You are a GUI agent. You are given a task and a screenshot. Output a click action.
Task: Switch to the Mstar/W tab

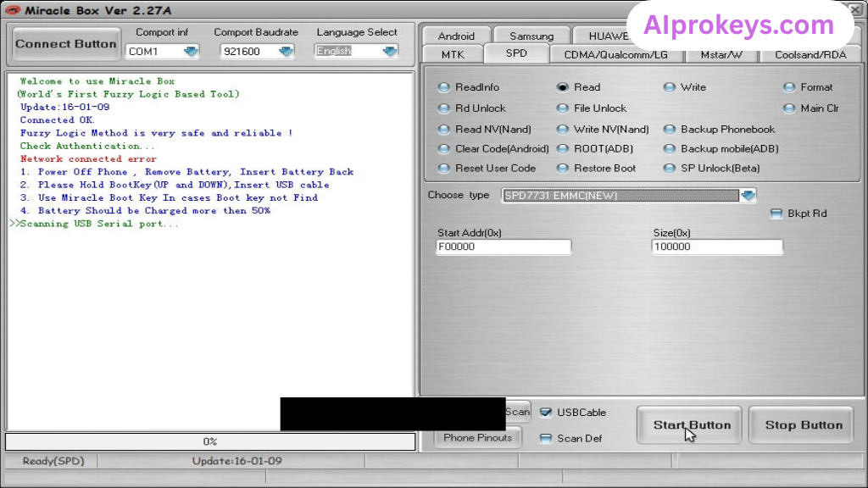(721, 55)
